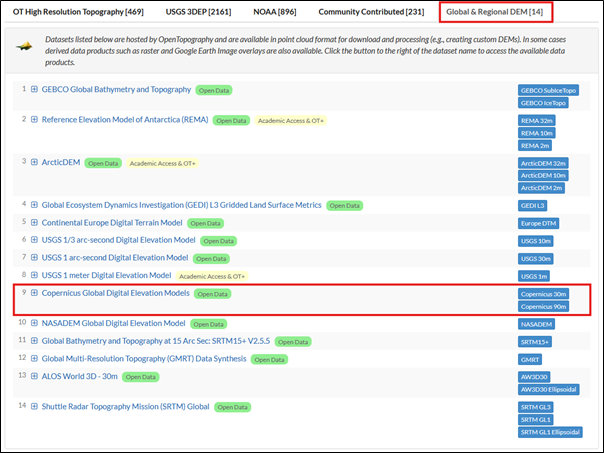This screenshot has height=453, width=604.
Task: Open the Copernicus 90m data product
Action: pos(544,307)
